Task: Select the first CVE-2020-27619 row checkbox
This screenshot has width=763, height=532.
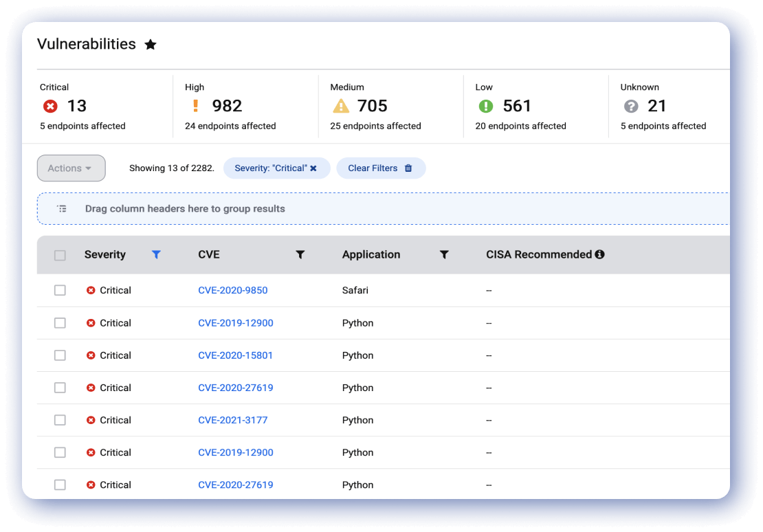Action: pyautogui.click(x=60, y=388)
